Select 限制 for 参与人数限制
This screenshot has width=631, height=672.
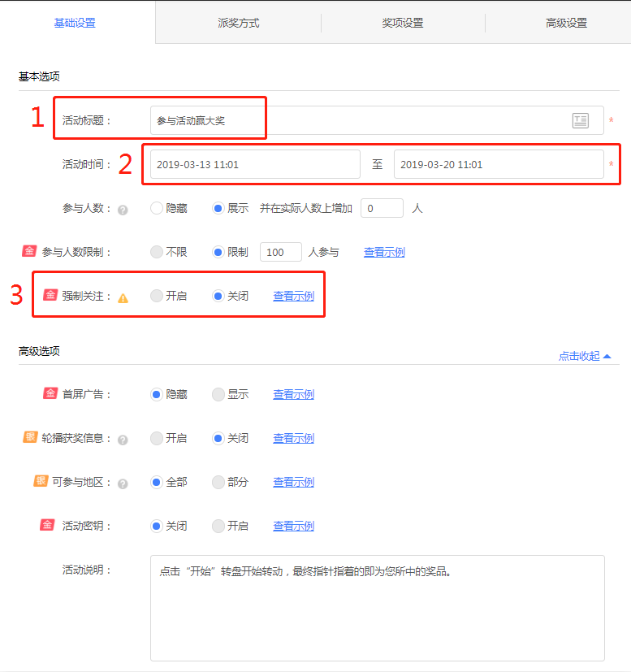[x=218, y=252]
